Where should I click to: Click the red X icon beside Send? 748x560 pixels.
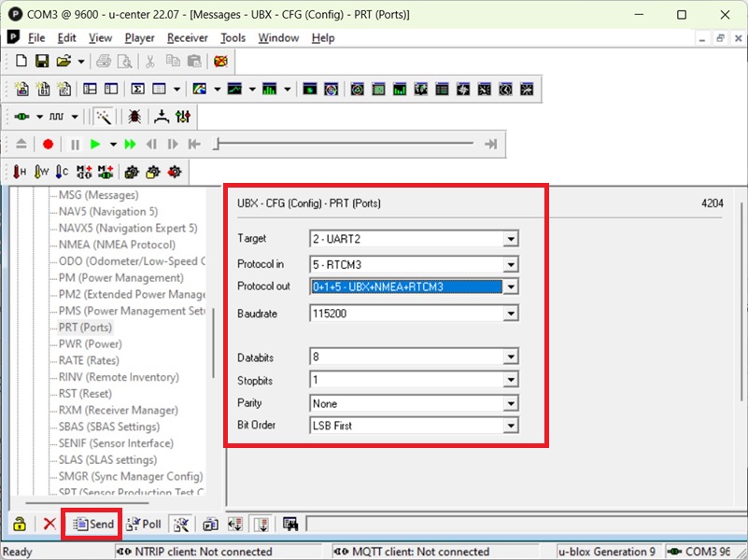click(x=49, y=525)
